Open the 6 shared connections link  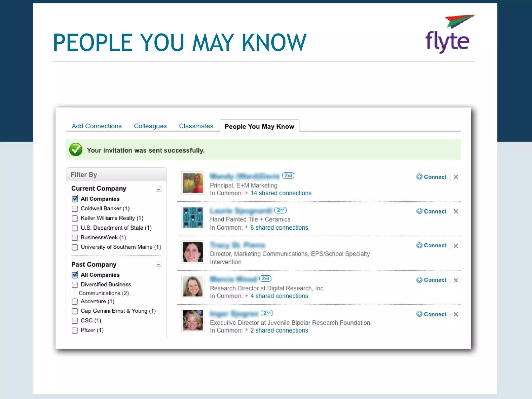[279, 228]
